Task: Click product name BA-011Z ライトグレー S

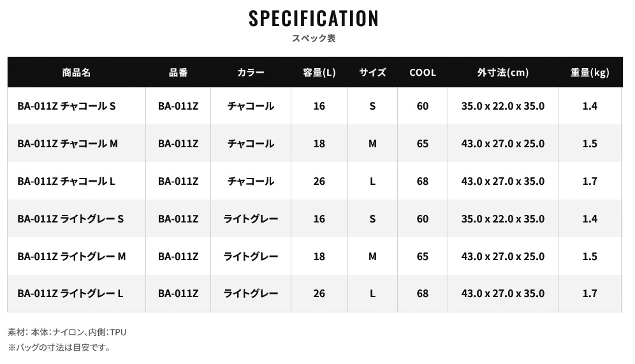Action: pyautogui.click(x=70, y=219)
